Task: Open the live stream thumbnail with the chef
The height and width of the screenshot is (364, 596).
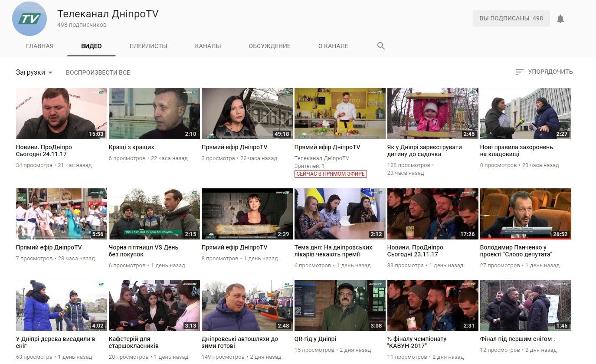Action: click(x=340, y=114)
